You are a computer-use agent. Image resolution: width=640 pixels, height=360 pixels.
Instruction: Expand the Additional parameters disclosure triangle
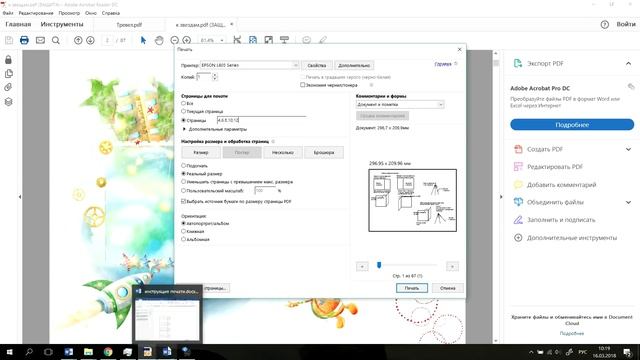point(184,129)
